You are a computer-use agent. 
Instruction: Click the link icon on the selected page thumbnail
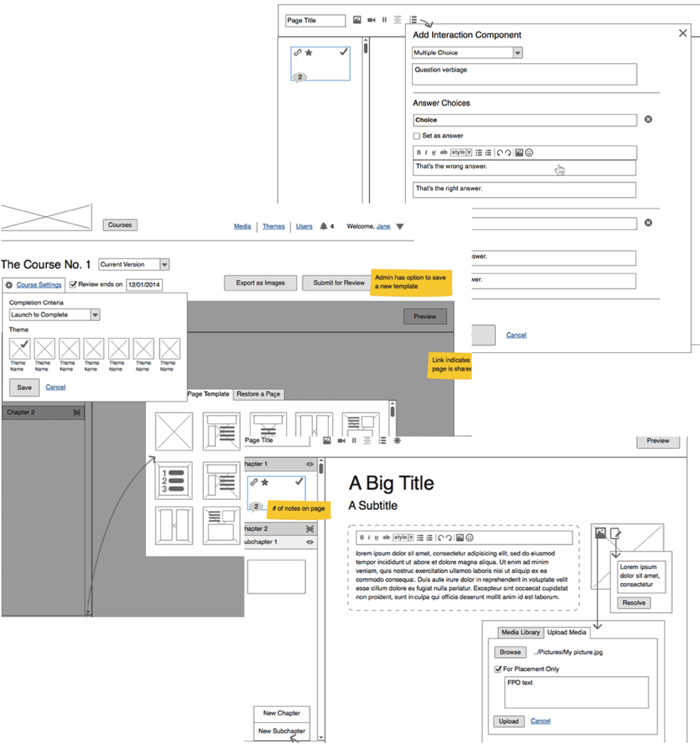[x=298, y=53]
